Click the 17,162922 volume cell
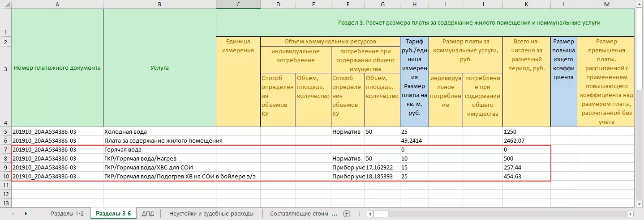644x220 pixels. click(x=382, y=167)
